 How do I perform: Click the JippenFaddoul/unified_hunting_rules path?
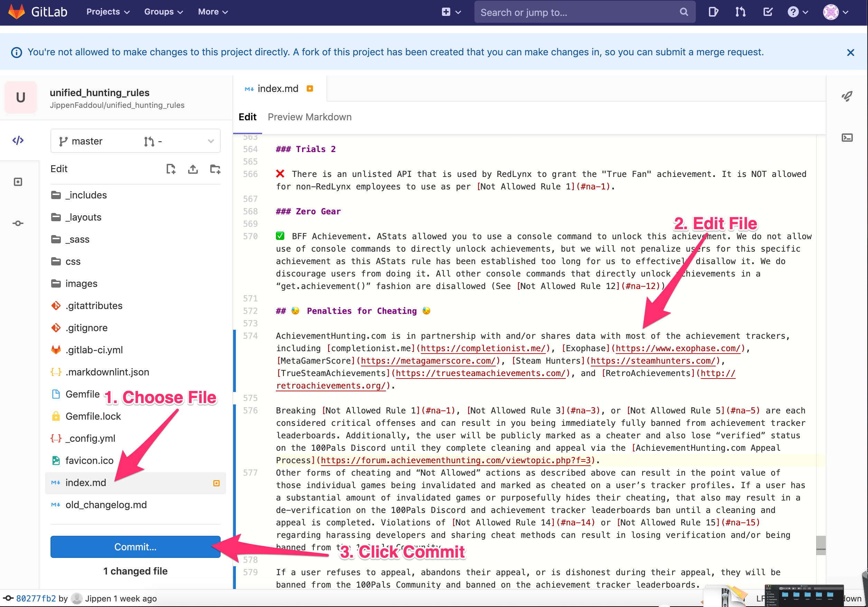coord(117,105)
